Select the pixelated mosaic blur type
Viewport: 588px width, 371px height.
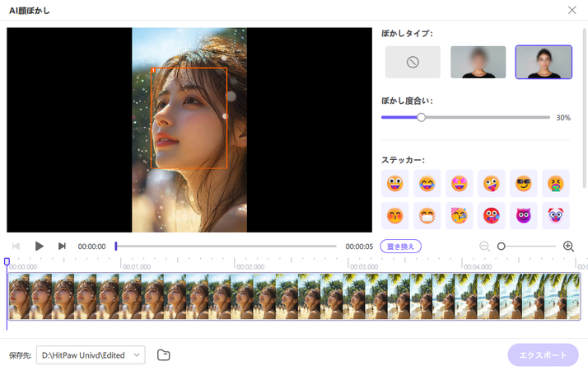[x=543, y=62]
